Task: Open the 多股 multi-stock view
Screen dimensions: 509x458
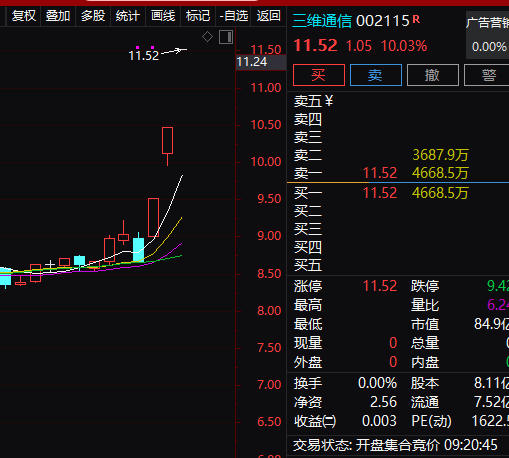Action: [93, 16]
